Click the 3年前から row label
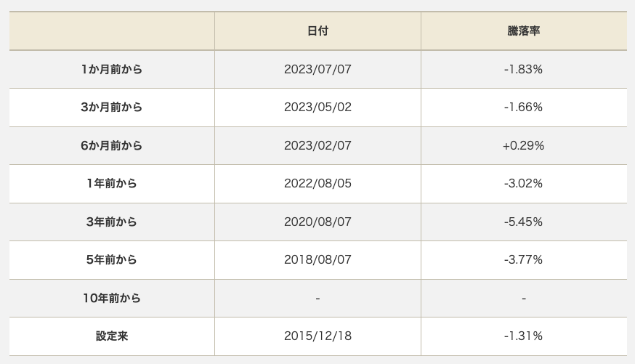 pyautogui.click(x=112, y=222)
